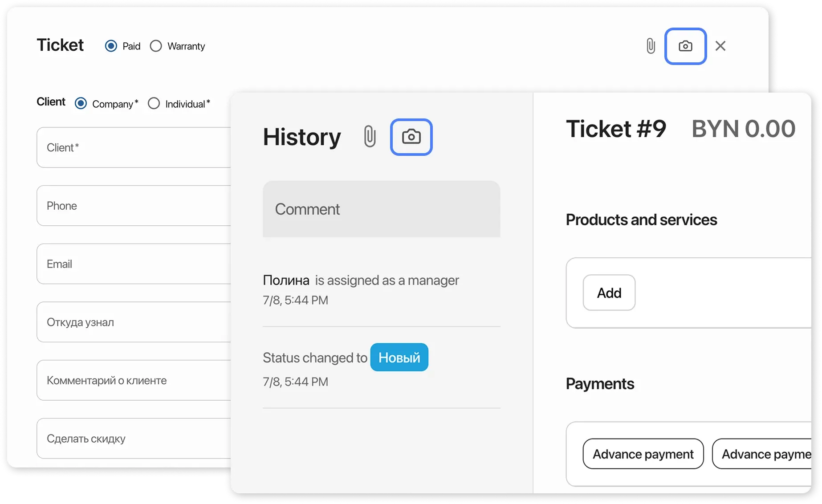This screenshot has width=822, height=504.
Task: Click the paperclip attachment icon in Ticket header
Action: [x=651, y=46]
